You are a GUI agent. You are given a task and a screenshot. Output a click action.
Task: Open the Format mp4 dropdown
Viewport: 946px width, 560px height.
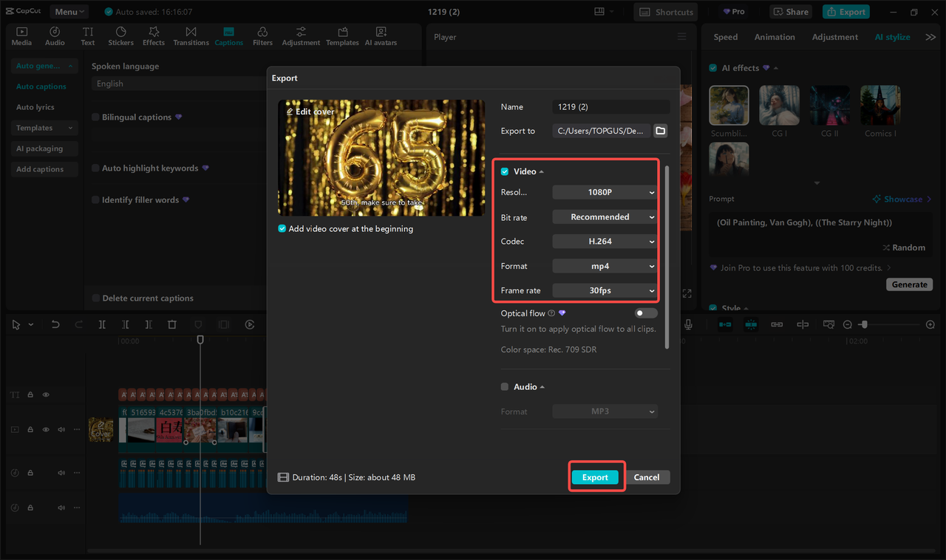(605, 266)
